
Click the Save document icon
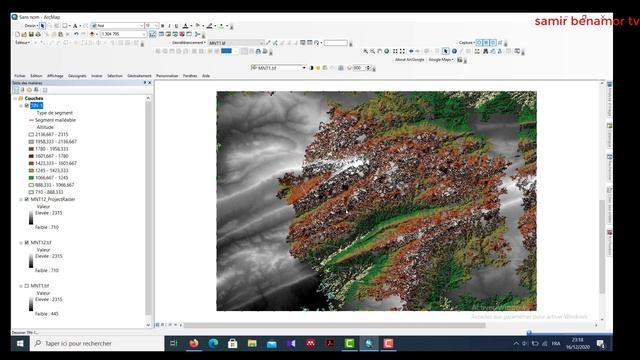(x=31, y=34)
